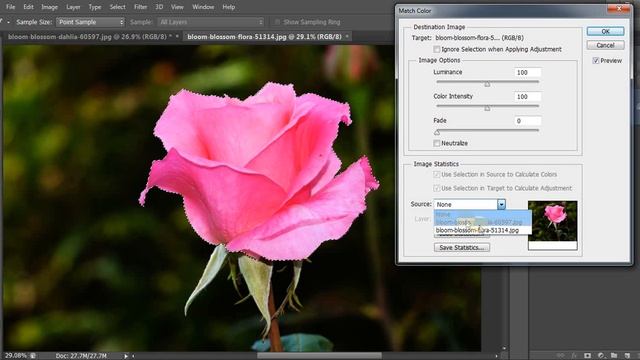Open the Type menu
The width and height of the screenshot is (640, 360).
click(x=95, y=7)
